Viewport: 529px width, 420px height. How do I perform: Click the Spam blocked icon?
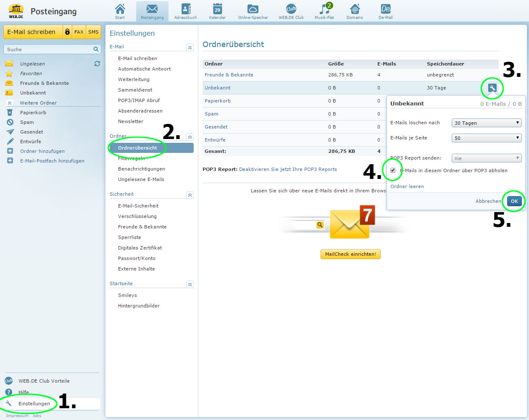coord(10,122)
